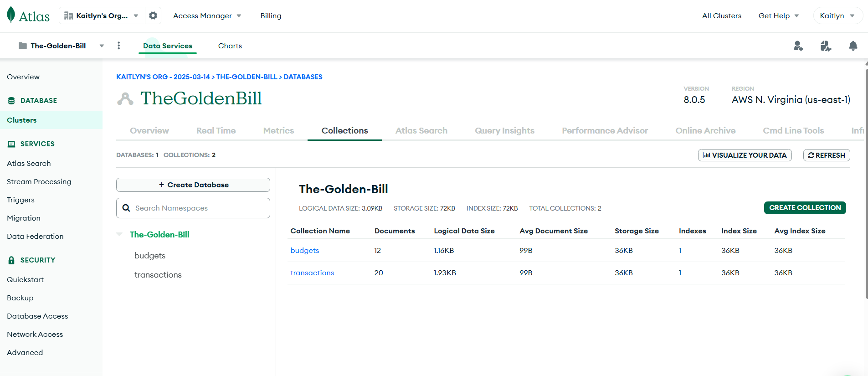Open Atlas Search in sidebar

(x=29, y=163)
